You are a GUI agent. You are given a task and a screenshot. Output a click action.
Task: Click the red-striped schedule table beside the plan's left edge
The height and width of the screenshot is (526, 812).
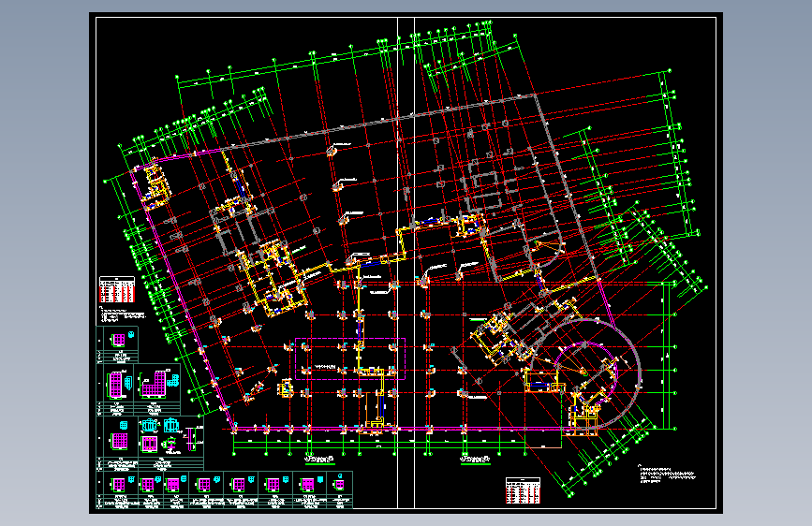tap(117, 289)
